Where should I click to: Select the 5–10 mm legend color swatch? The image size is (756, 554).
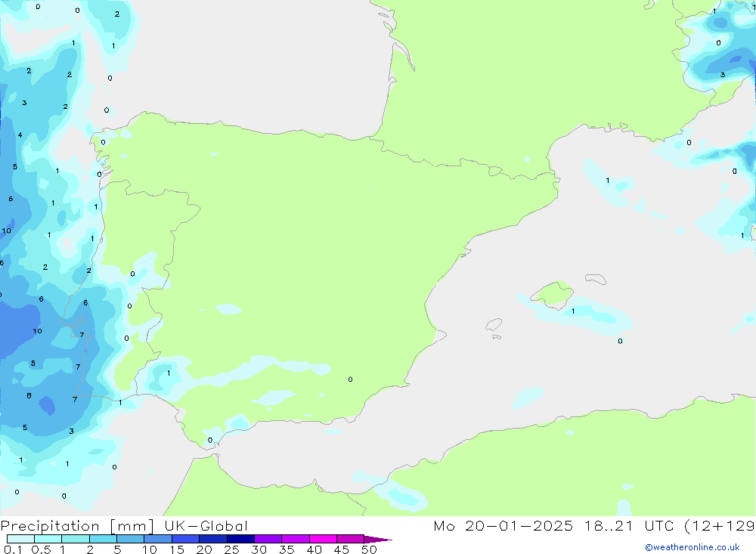[130, 539]
